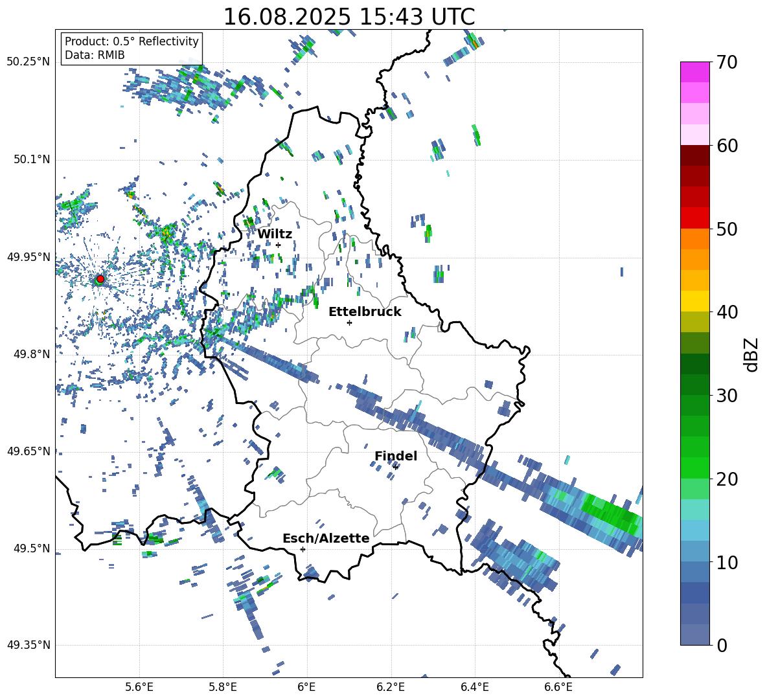Click the 6.6°E longitude label
Viewport: 767px width, 700px height.
(558, 687)
